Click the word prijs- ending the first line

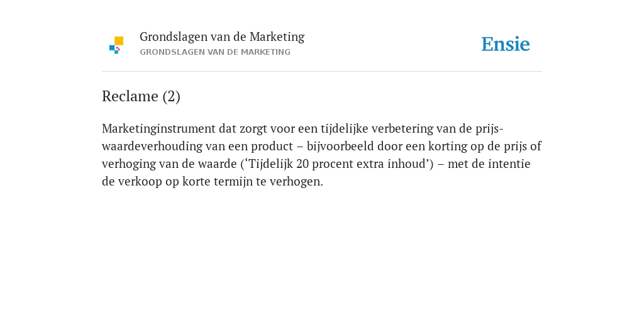click(x=489, y=128)
